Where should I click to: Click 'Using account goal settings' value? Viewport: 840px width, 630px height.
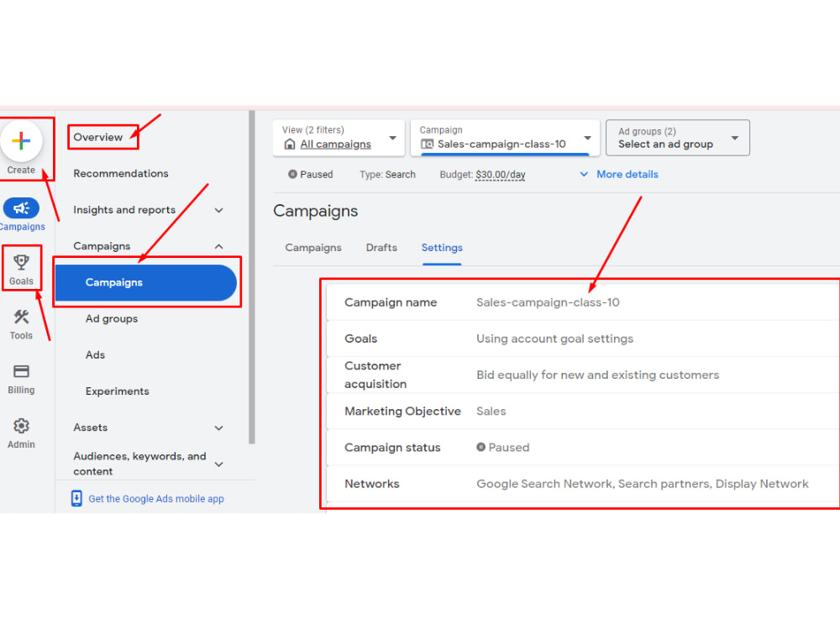(x=554, y=339)
